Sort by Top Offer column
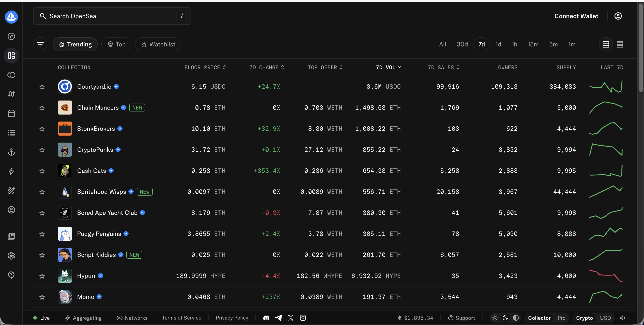Viewport: 644px width, 325px height. 325,67
